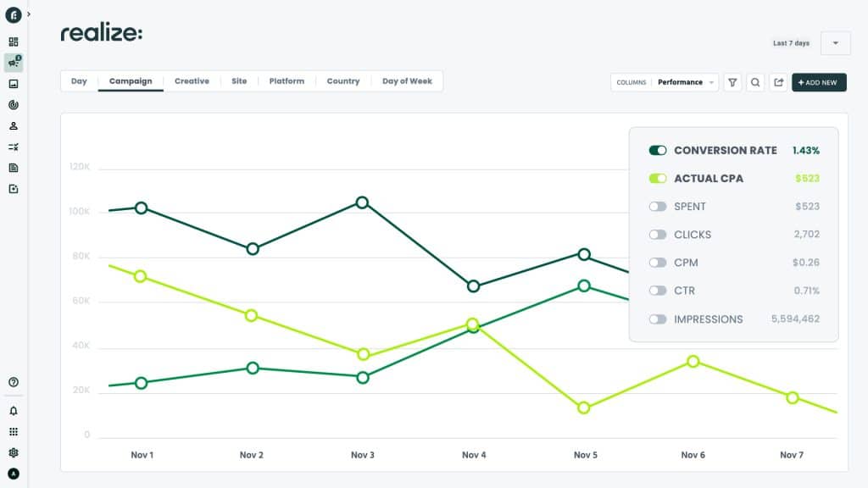The height and width of the screenshot is (488, 868).
Task: Open the Last 7 days date dropdown
Action: tap(836, 43)
